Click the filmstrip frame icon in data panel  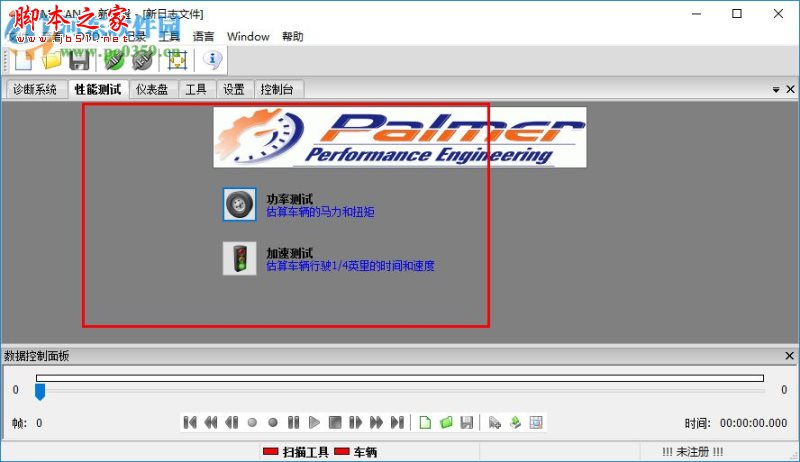(x=536, y=422)
